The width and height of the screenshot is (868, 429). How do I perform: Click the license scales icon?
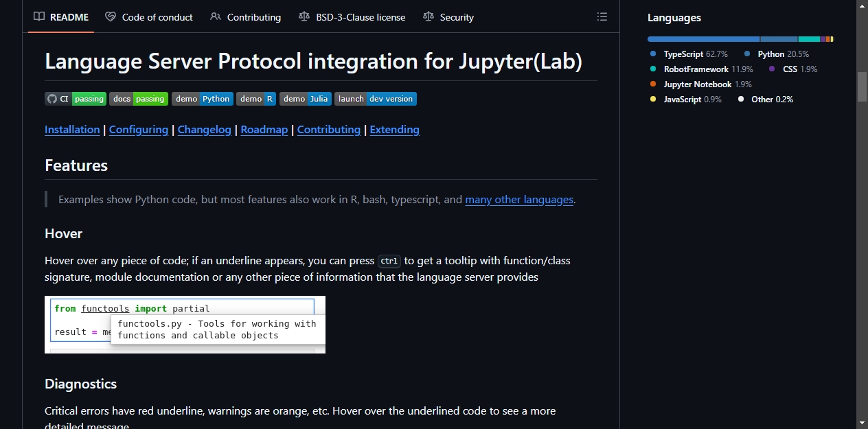tap(304, 17)
